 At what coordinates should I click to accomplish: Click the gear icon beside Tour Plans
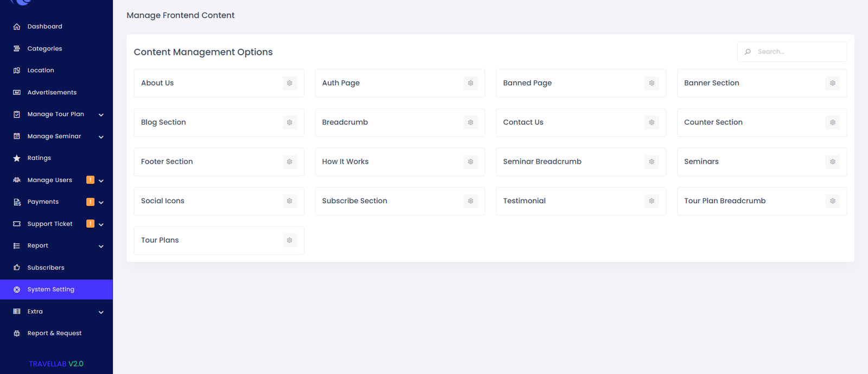(x=290, y=240)
